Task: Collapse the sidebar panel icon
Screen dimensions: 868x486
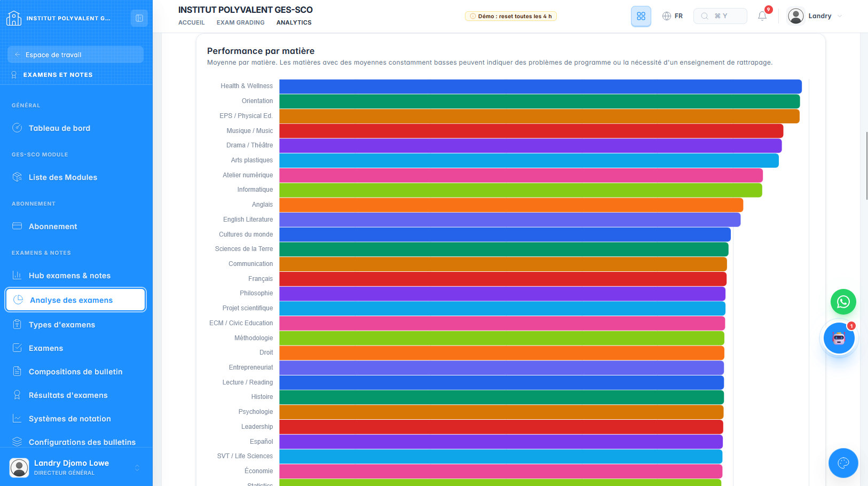Action: click(x=139, y=18)
